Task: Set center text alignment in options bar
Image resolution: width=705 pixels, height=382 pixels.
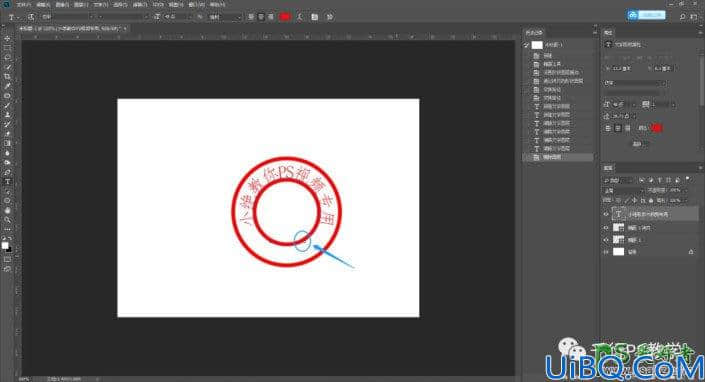Action: pos(261,17)
